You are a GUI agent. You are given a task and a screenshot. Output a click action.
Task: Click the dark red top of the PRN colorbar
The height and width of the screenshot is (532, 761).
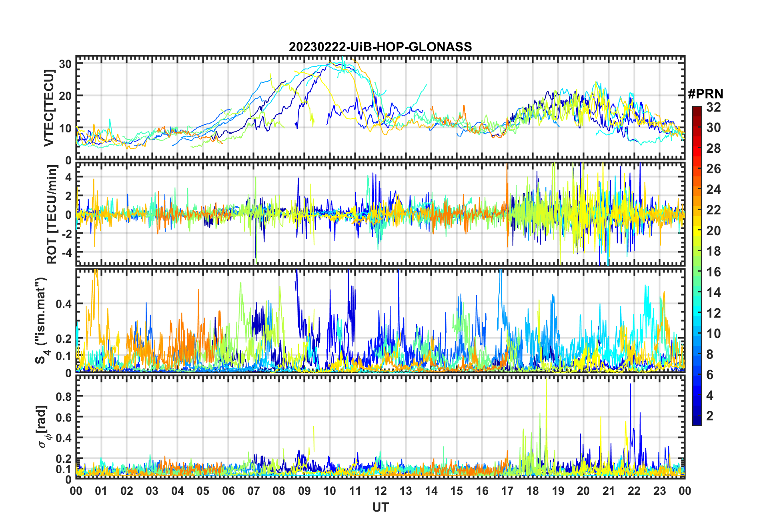tap(697, 109)
